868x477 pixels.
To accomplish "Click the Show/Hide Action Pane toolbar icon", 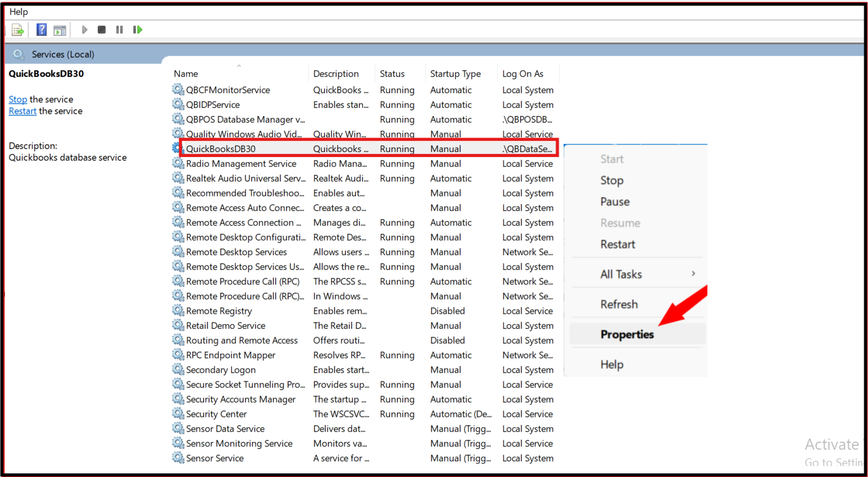I will pyautogui.click(x=60, y=30).
